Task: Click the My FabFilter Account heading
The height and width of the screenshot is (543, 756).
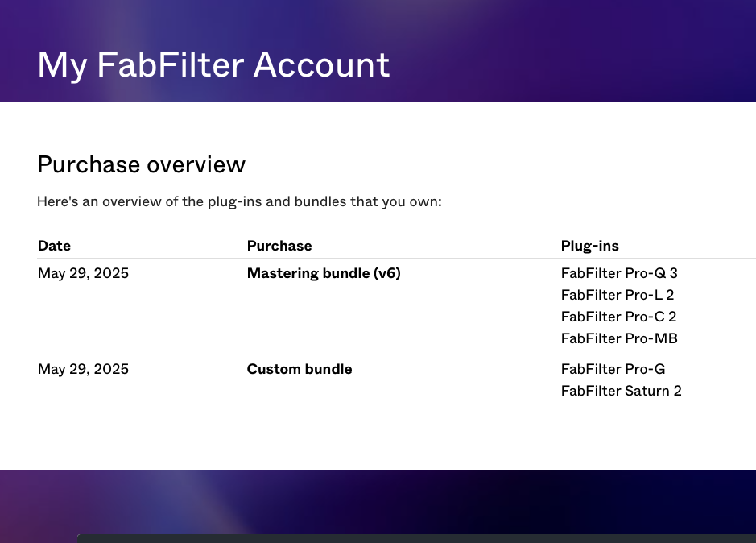Action: coord(213,64)
